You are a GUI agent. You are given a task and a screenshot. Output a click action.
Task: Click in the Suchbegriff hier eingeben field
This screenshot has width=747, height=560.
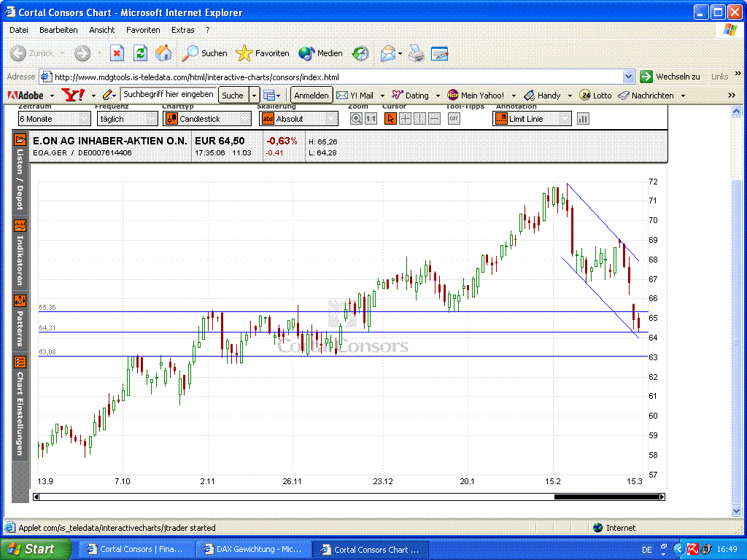pos(169,94)
